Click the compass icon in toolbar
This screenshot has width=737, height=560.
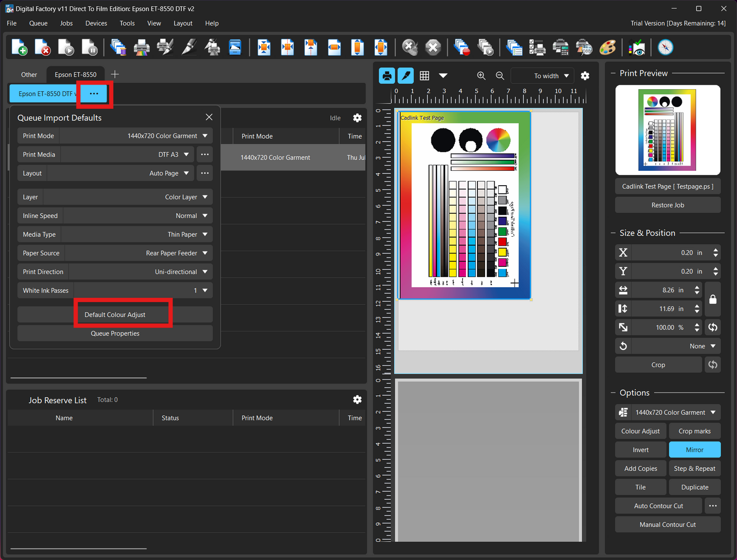click(x=665, y=47)
